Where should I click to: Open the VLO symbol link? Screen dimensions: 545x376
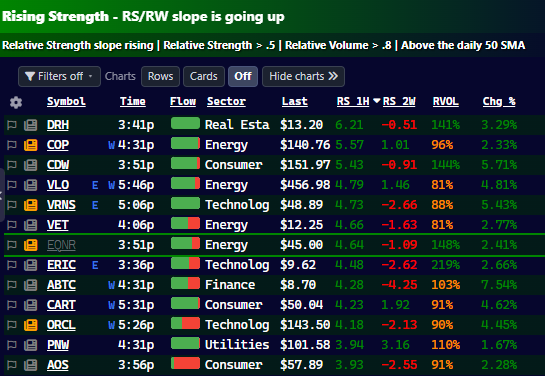coord(58,185)
